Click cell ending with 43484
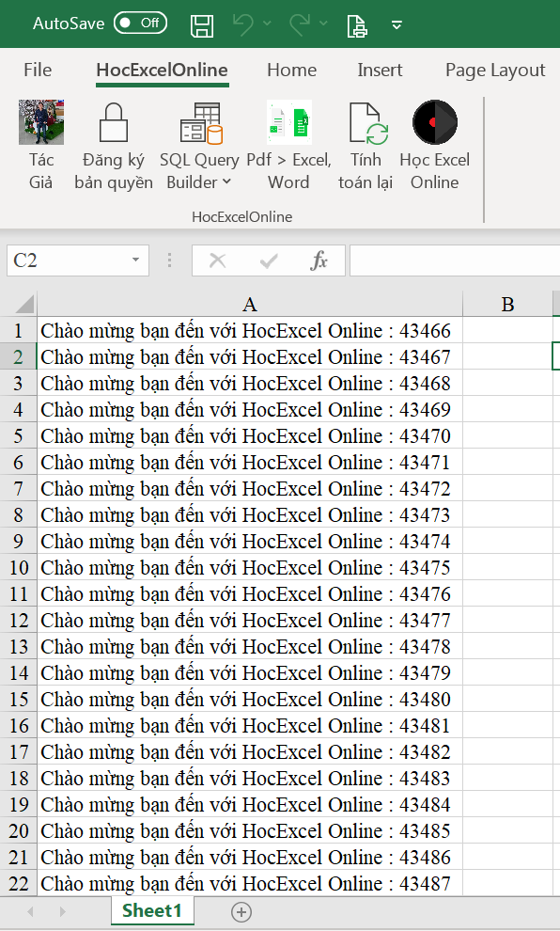The height and width of the screenshot is (931, 560). pyautogui.click(x=250, y=804)
